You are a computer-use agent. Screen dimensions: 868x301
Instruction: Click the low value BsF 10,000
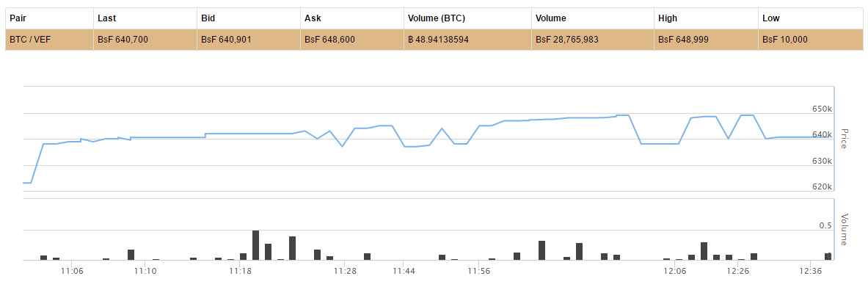click(x=785, y=40)
